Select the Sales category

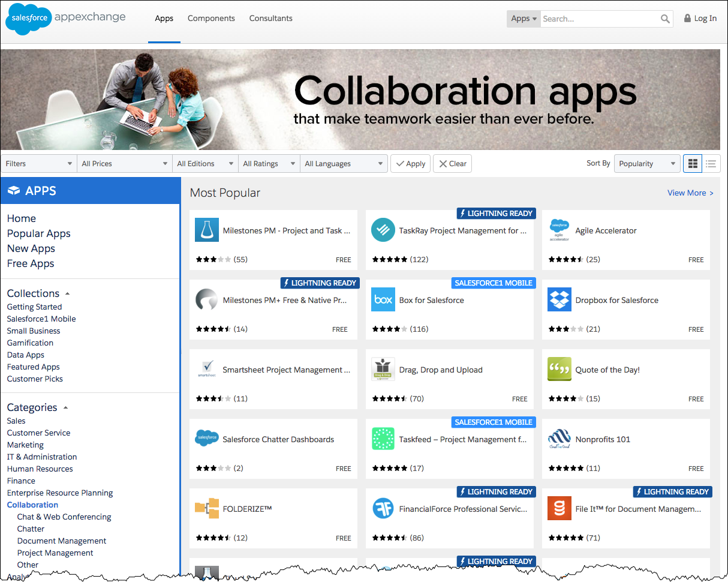click(16, 421)
